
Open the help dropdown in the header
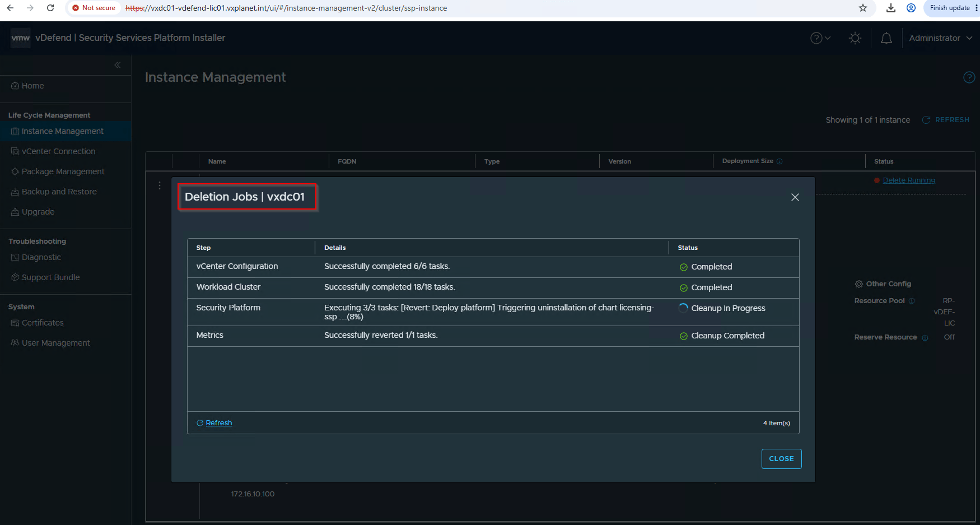[820, 38]
